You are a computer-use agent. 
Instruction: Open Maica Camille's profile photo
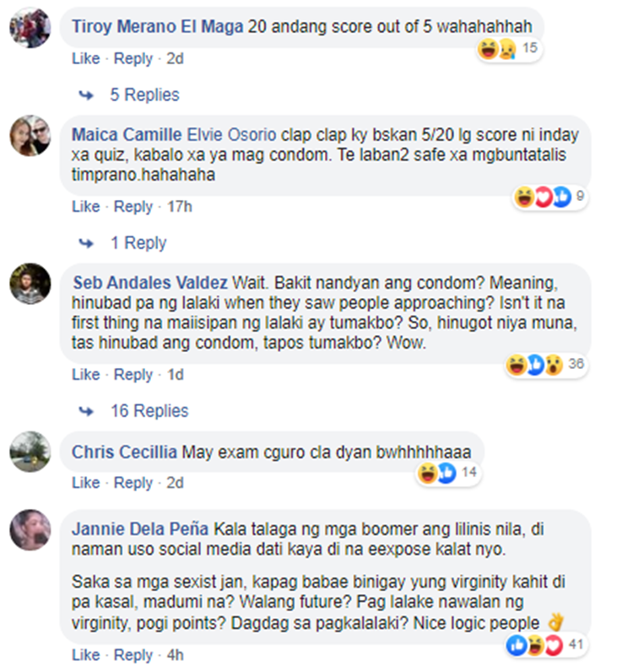pyautogui.click(x=30, y=135)
